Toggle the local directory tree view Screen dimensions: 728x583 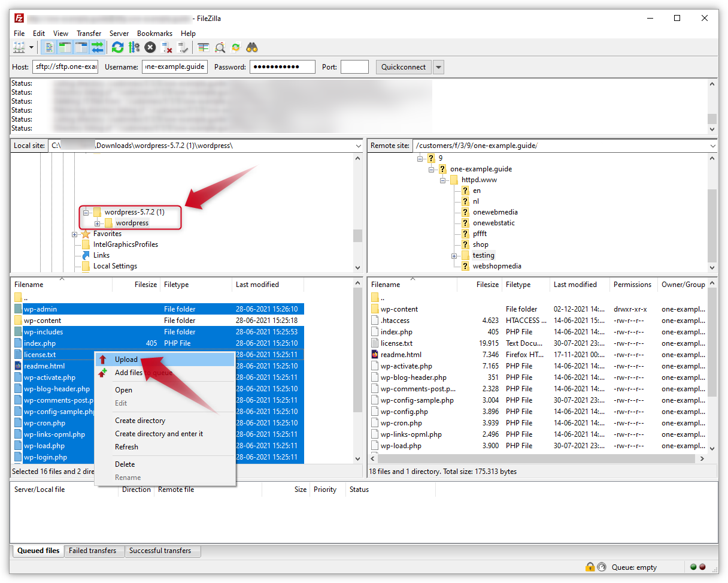(64, 47)
